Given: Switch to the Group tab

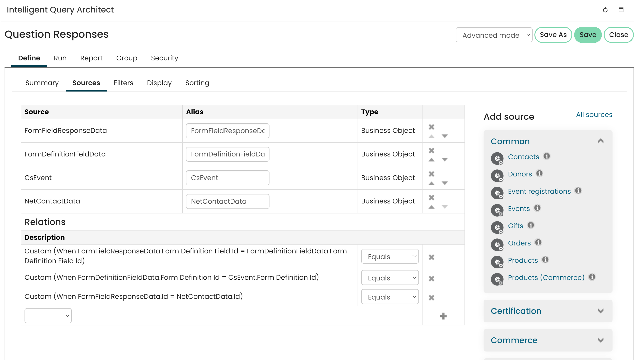Looking at the screenshot, I should tap(127, 58).
